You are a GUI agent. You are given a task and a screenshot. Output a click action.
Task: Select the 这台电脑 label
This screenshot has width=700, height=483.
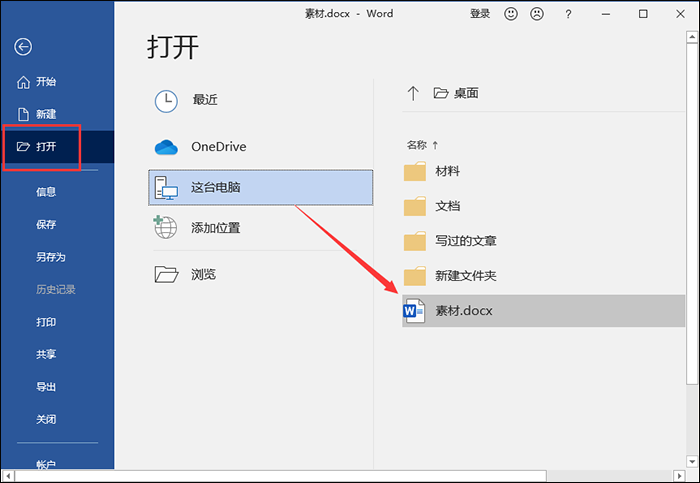tap(216, 187)
